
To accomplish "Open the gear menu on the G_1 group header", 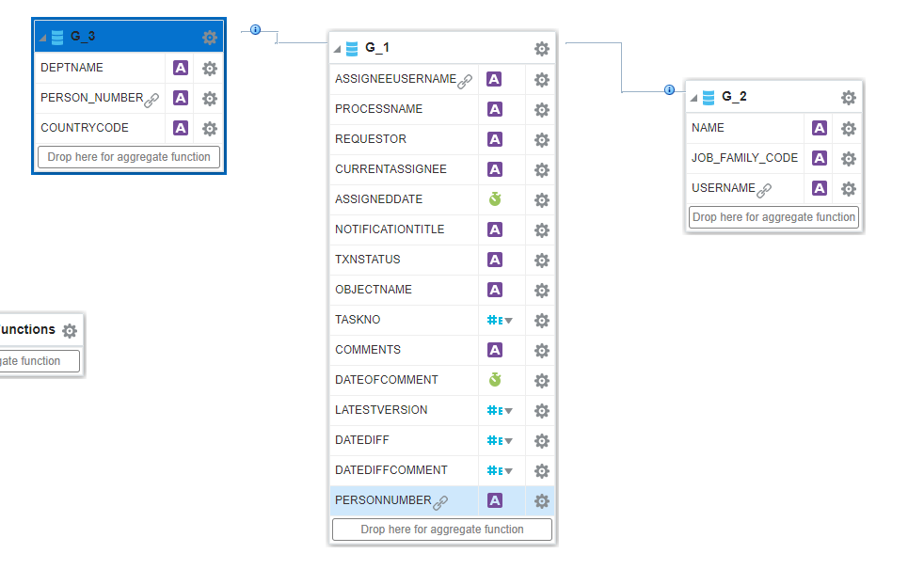I will pos(541,47).
